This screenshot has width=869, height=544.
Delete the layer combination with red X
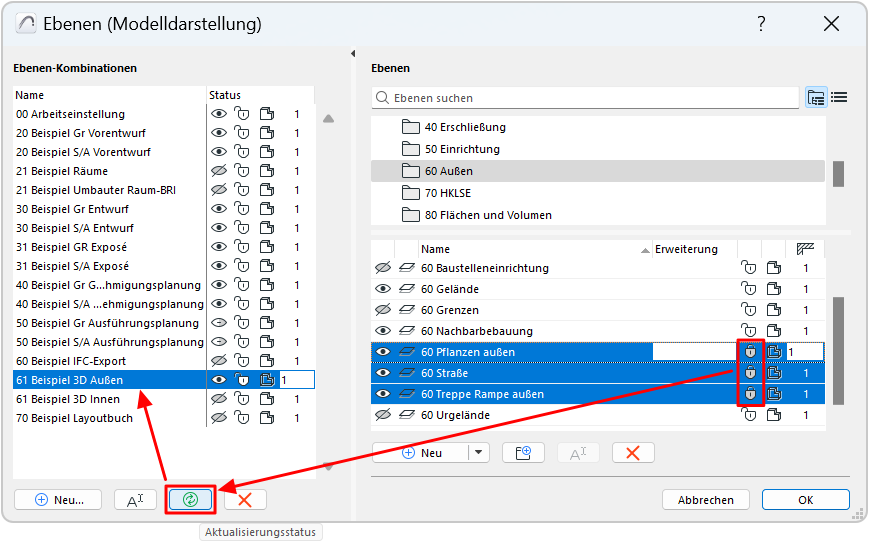click(x=244, y=500)
